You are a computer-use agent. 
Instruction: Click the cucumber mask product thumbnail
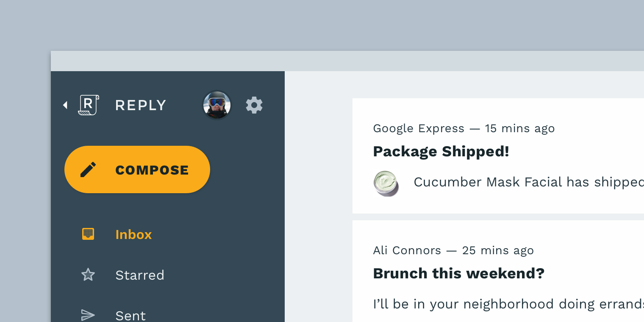click(x=386, y=183)
